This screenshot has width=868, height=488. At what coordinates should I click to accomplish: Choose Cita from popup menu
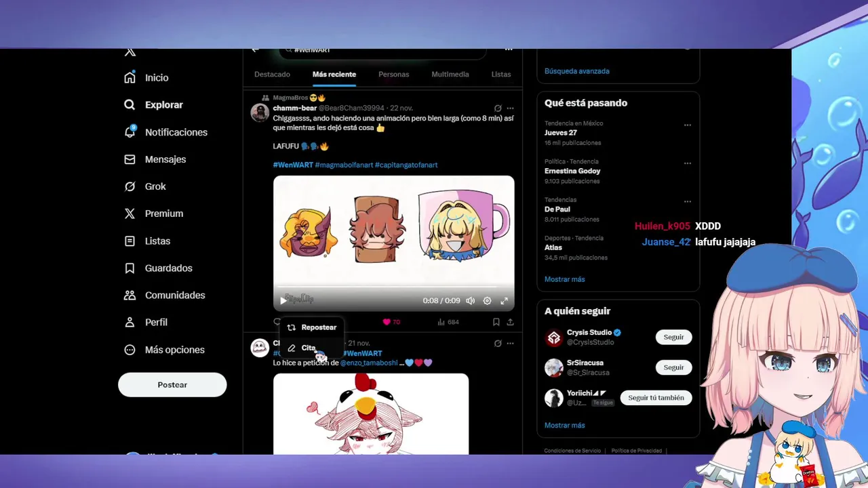(x=311, y=348)
